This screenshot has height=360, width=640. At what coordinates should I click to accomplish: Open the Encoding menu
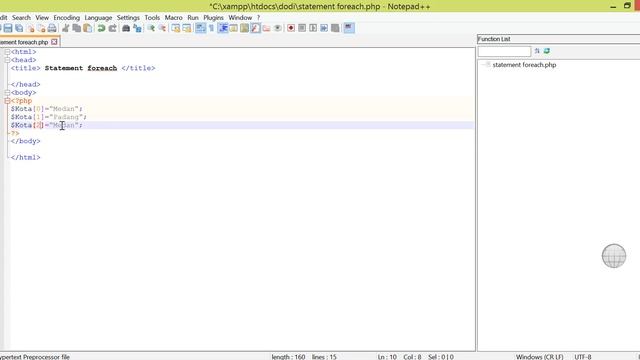(67, 18)
